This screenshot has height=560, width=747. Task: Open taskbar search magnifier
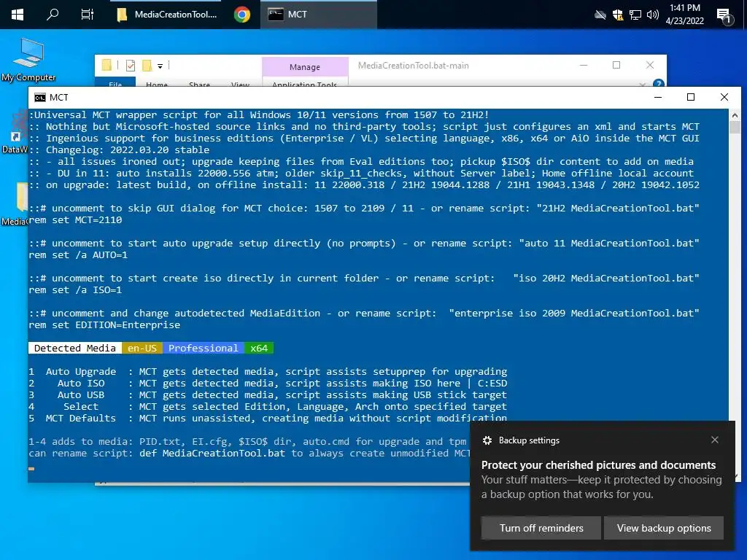tap(53, 15)
